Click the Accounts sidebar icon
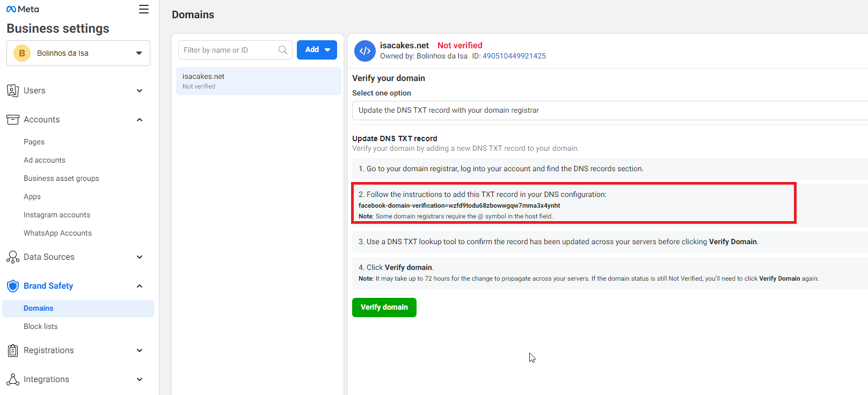The image size is (868, 395). [13, 120]
